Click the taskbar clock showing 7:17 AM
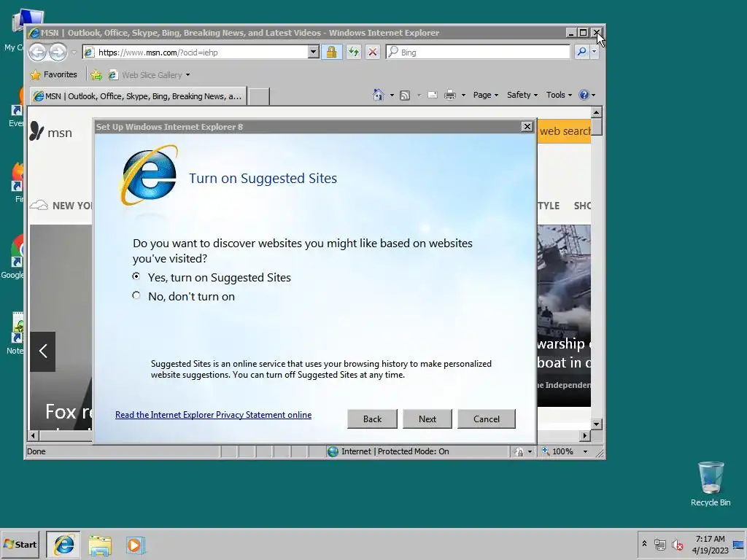 710,544
